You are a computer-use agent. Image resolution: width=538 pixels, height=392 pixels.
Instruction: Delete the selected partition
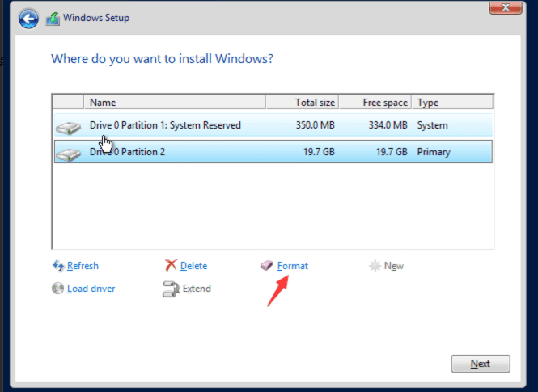click(193, 266)
